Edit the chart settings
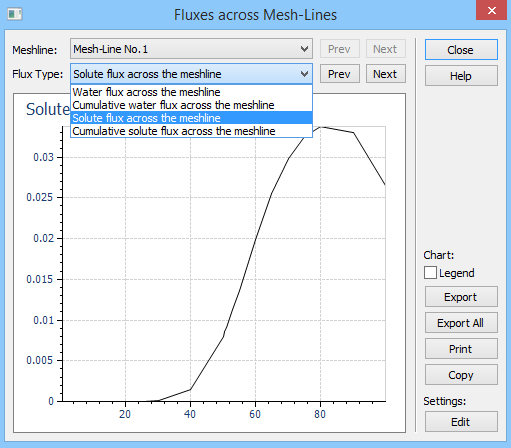 point(461,422)
